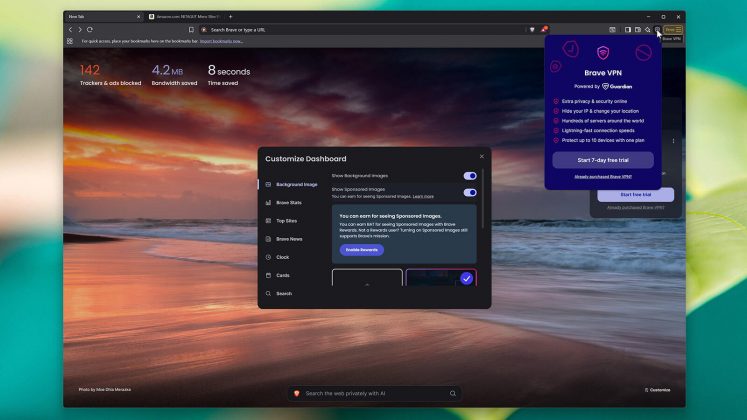747x420 pixels.
Task: Toggle Show Sponsored Images switch
Action: (x=470, y=192)
